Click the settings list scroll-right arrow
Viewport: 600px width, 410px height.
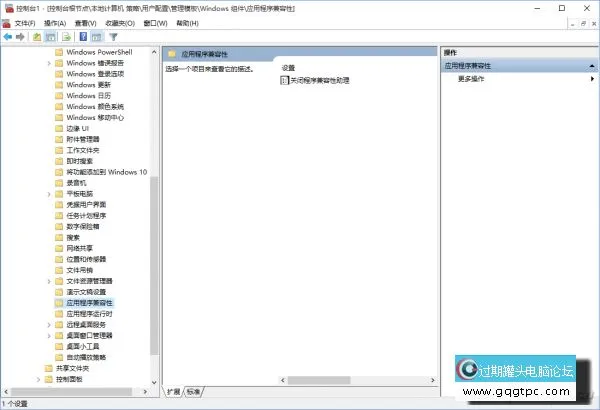click(x=433, y=380)
